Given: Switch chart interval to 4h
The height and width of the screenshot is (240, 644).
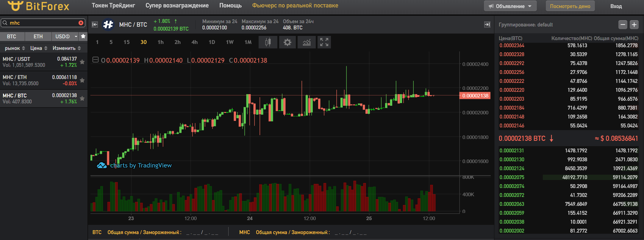Looking at the screenshot, I should 194,42.
